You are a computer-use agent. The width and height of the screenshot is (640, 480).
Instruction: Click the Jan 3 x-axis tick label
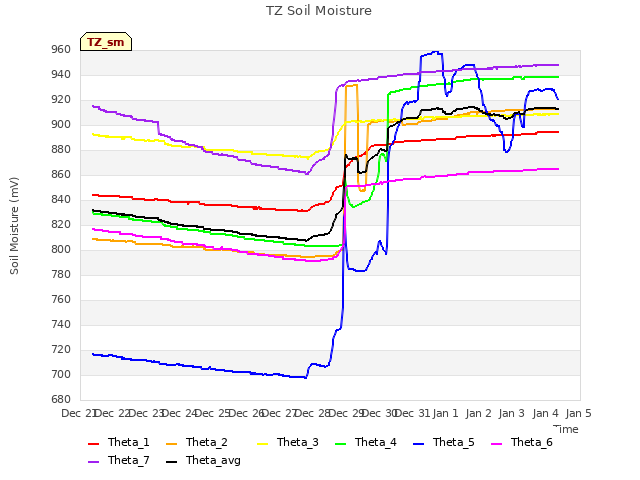tap(512, 413)
